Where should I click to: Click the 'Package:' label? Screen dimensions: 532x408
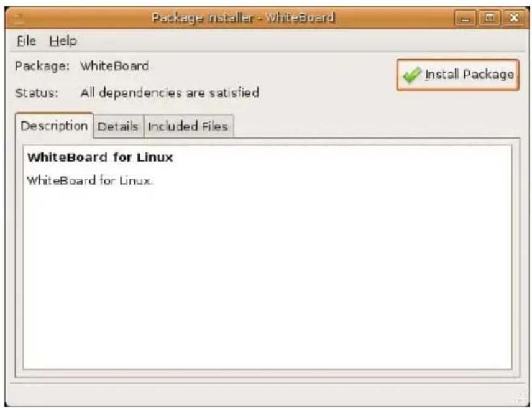pos(42,66)
